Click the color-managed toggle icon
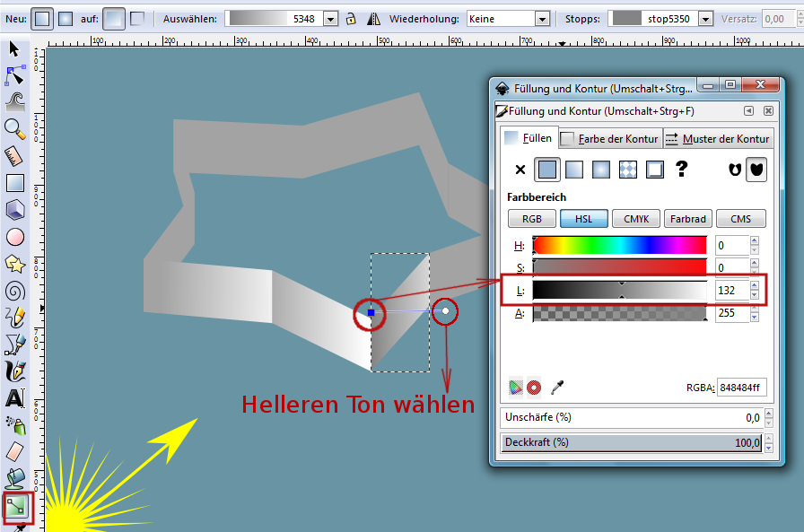 (x=515, y=387)
